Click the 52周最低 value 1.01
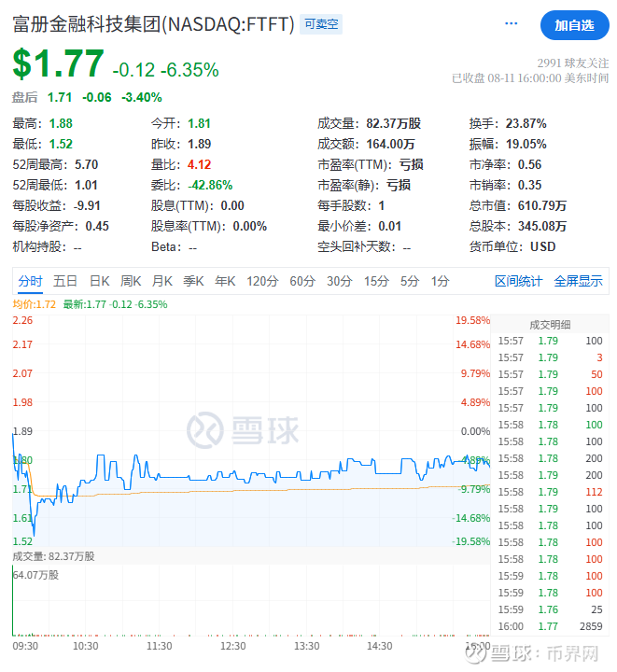The width and height of the screenshot is (617, 672). (86, 185)
